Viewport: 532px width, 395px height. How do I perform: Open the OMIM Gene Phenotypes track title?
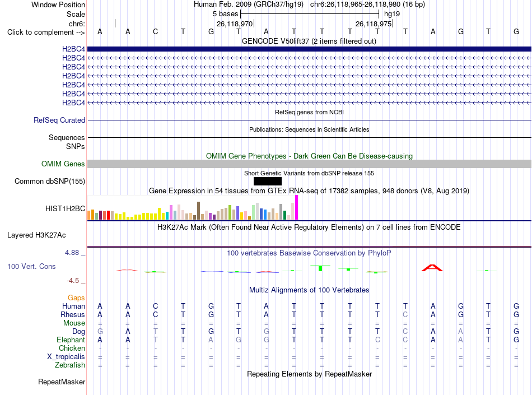[x=309, y=156]
